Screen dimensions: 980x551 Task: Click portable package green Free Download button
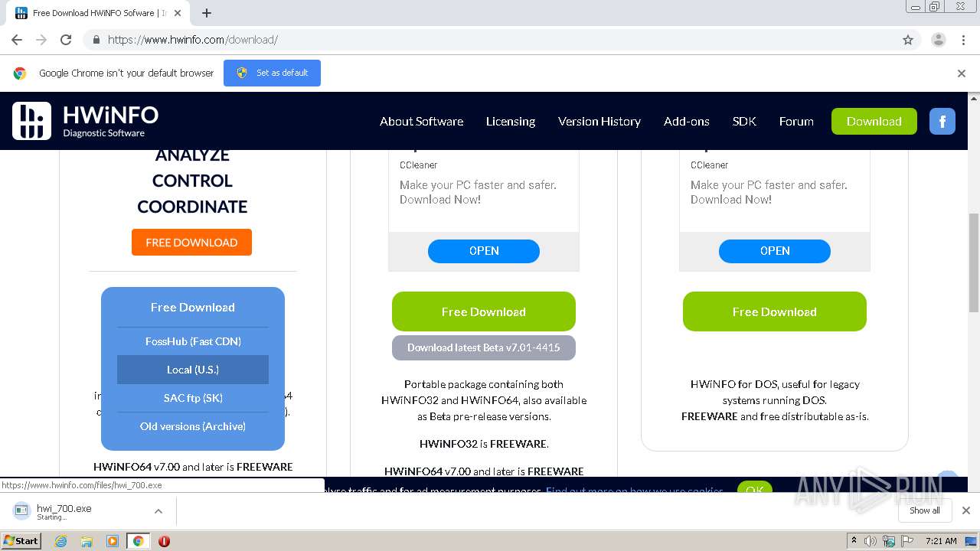pyautogui.click(x=484, y=311)
